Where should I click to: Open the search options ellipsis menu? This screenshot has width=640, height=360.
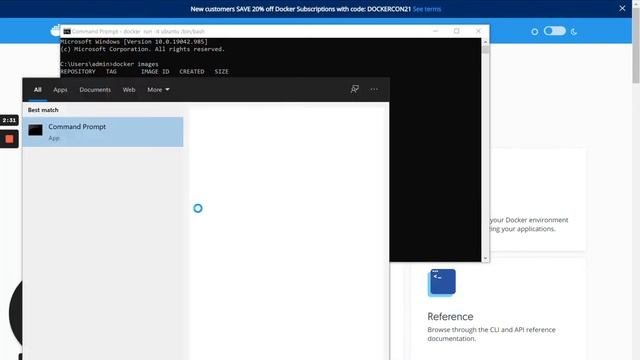click(x=374, y=89)
